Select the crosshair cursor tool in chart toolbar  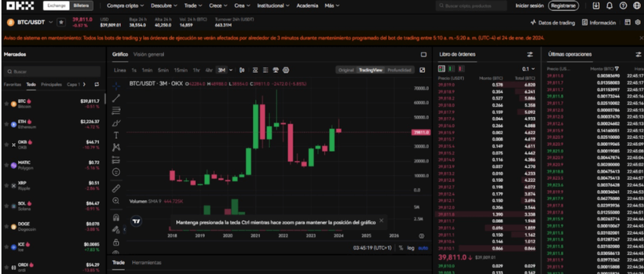click(x=116, y=86)
